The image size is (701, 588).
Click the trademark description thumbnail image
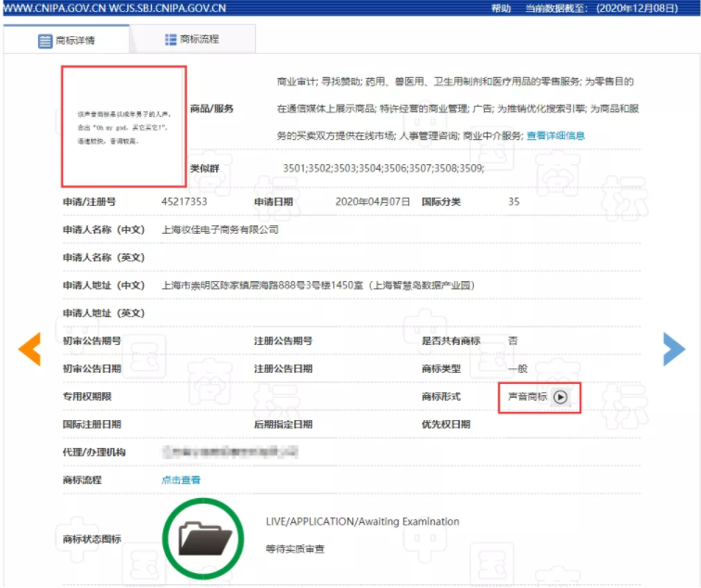click(124, 126)
